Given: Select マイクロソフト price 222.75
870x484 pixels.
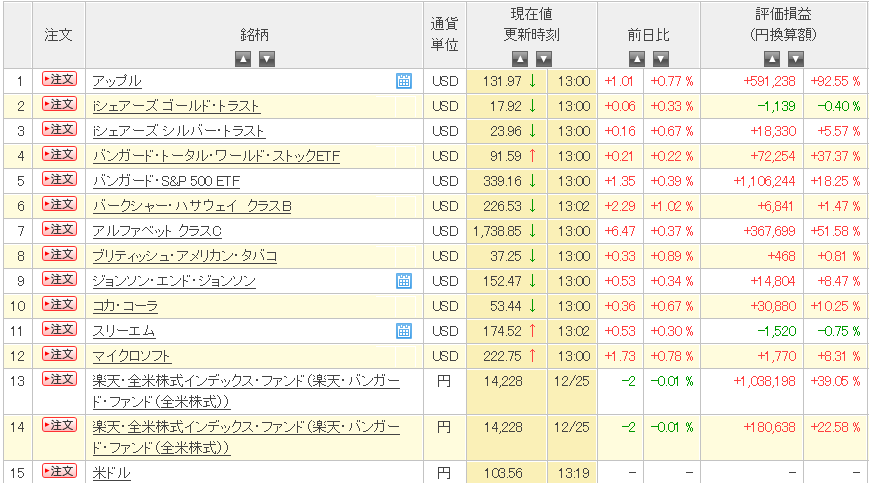Looking at the screenshot, I should (503, 356).
